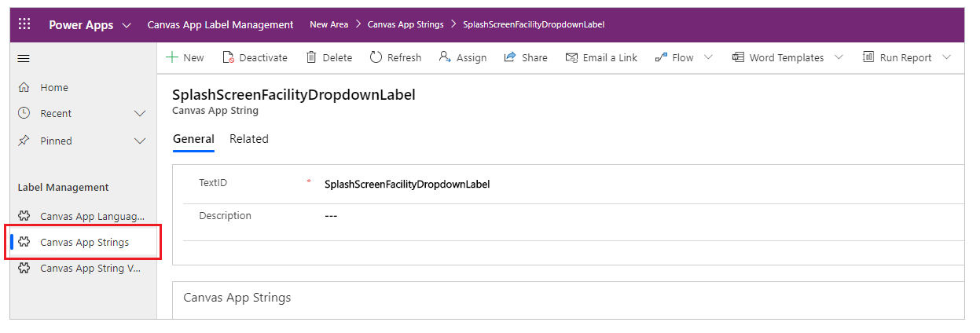Click the Flow icon in toolbar
The width and height of the screenshot is (980, 333).
click(661, 57)
